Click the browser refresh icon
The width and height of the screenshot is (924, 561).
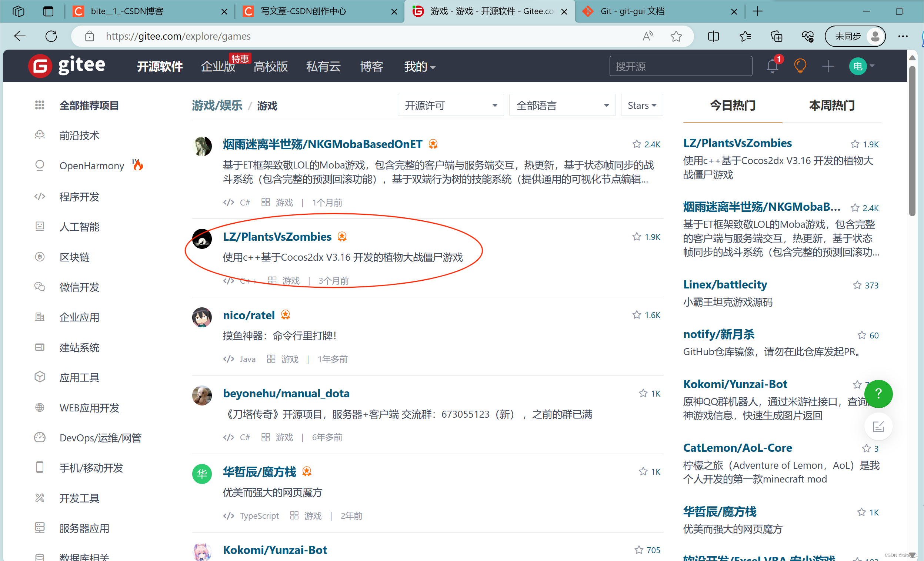51,36
